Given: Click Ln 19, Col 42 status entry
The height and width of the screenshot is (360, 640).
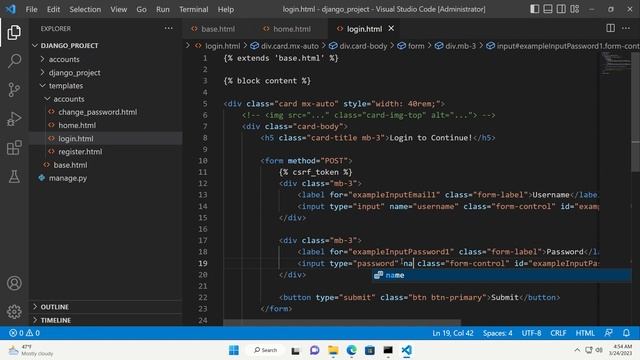Looking at the screenshot, I should click(x=453, y=333).
